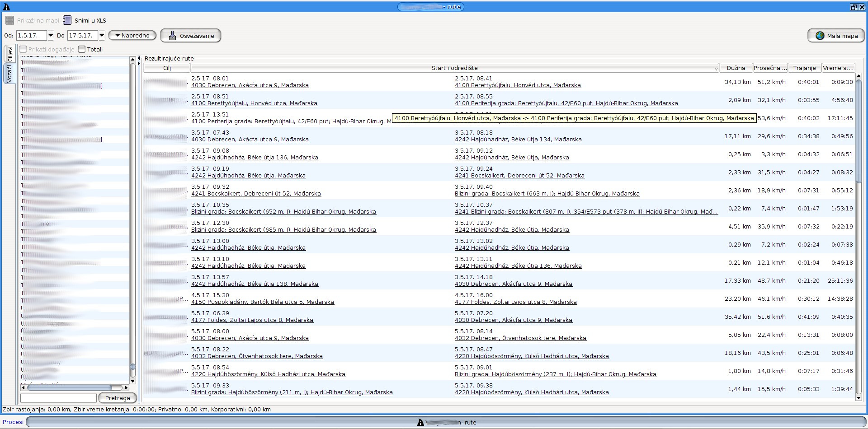
Task: Open the Do date dropdown
Action: [102, 36]
